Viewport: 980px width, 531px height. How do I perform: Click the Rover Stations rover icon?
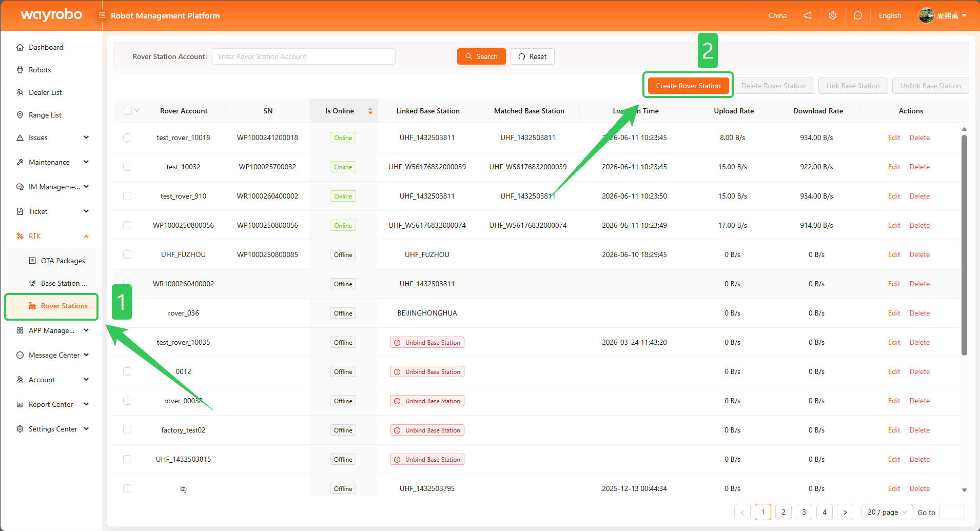pos(32,306)
